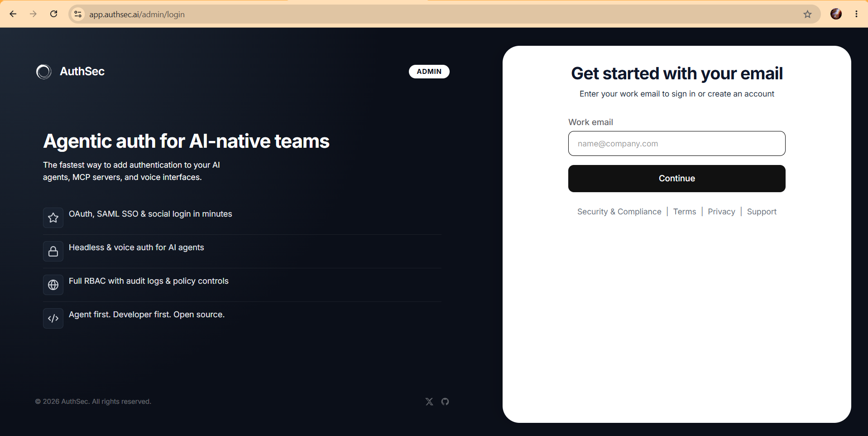868x436 pixels.
Task: Click the 'Get started with your email' heading
Action: tap(676, 73)
